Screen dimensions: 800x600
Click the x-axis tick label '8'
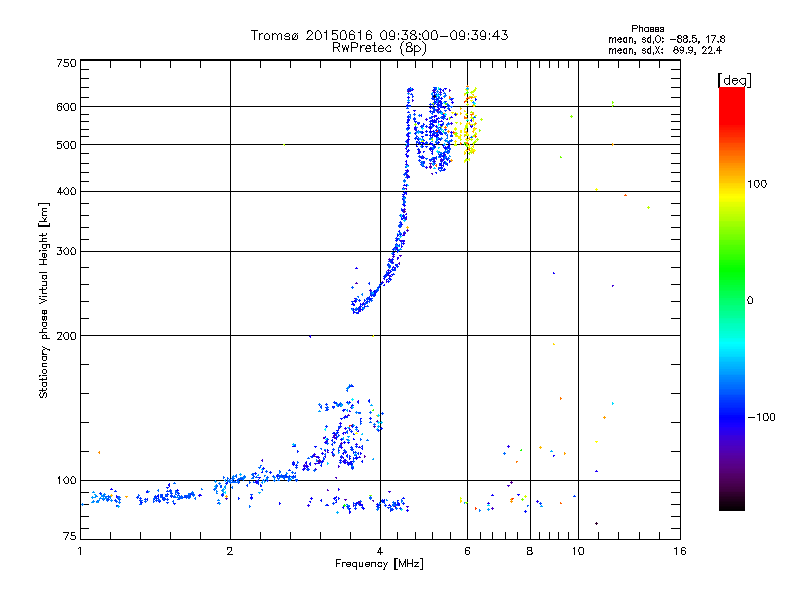pyautogui.click(x=530, y=551)
